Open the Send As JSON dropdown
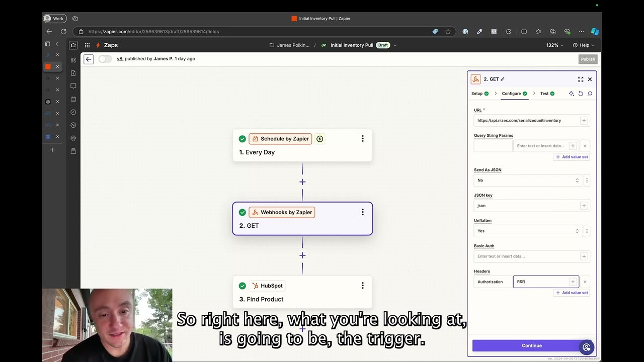 (x=528, y=180)
